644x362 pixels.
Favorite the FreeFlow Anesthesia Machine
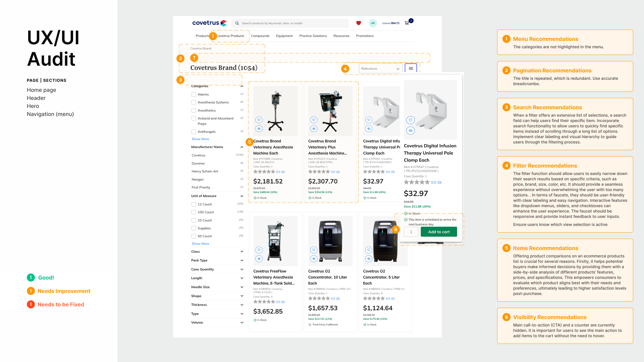coord(259,250)
